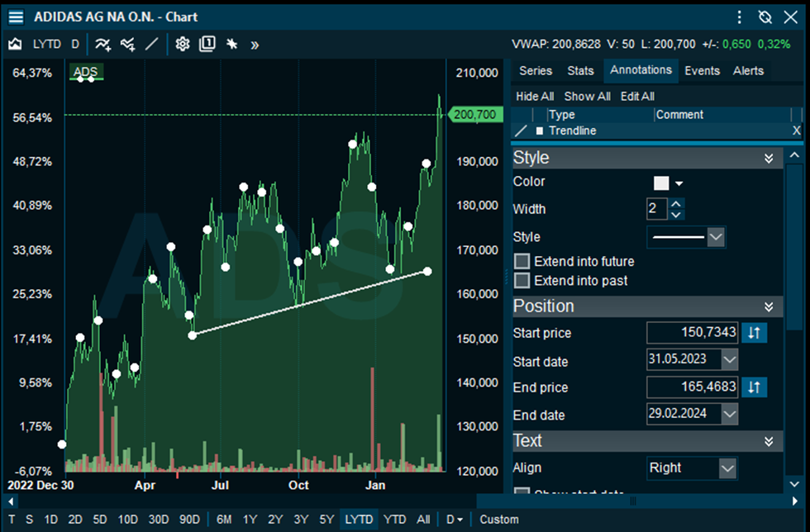The width and height of the screenshot is (810, 532).
Task: Select the trendline drawing tool
Action: click(x=151, y=45)
